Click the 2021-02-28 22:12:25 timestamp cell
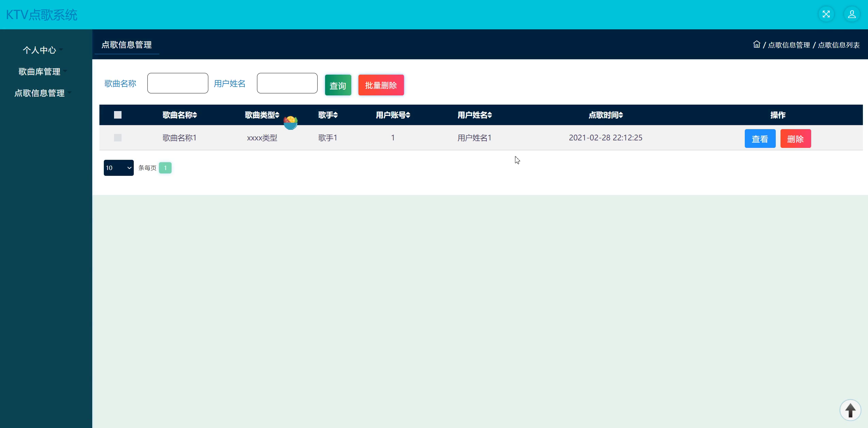This screenshot has height=428, width=868. click(x=606, y=138)
